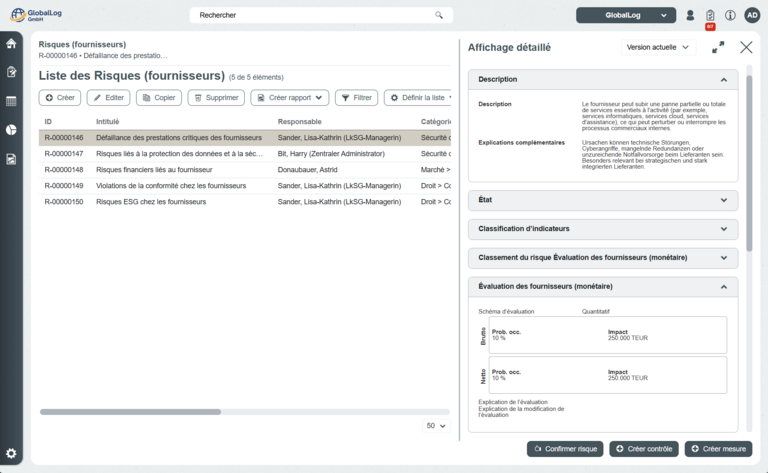Expand the État section
Viewport: 768px width, 473px height.
pyautogui.click(x=602, y=201)
